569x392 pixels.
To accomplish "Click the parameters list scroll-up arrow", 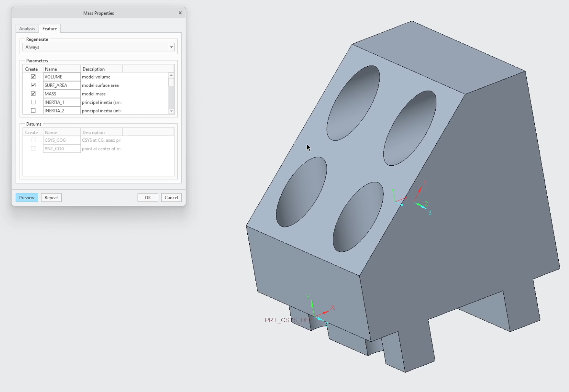I will tap(171, 75).
